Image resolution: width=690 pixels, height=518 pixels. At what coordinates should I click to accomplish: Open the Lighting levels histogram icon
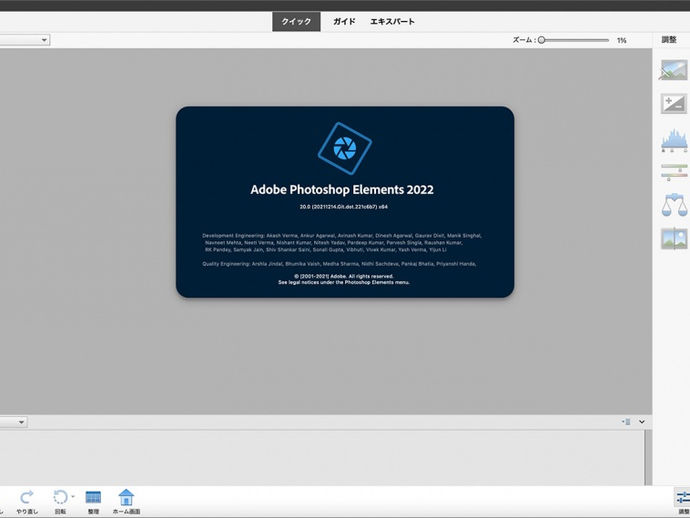click(674, 140)
